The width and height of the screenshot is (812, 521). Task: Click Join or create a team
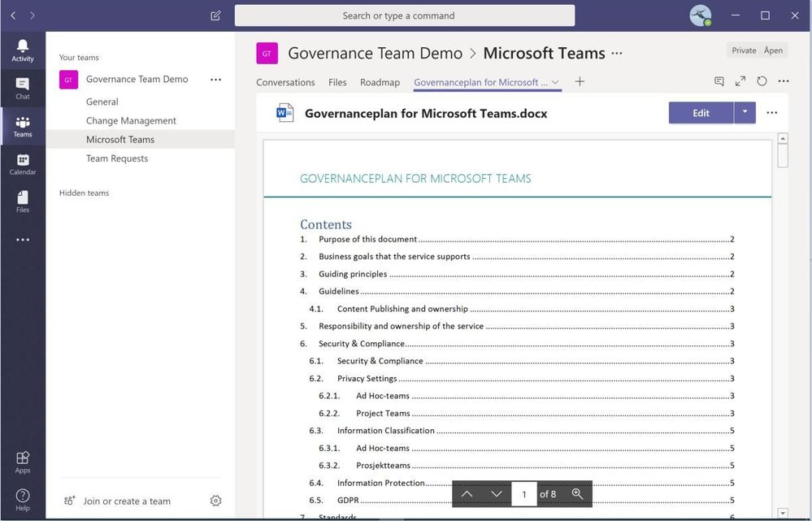click(126, 501)
